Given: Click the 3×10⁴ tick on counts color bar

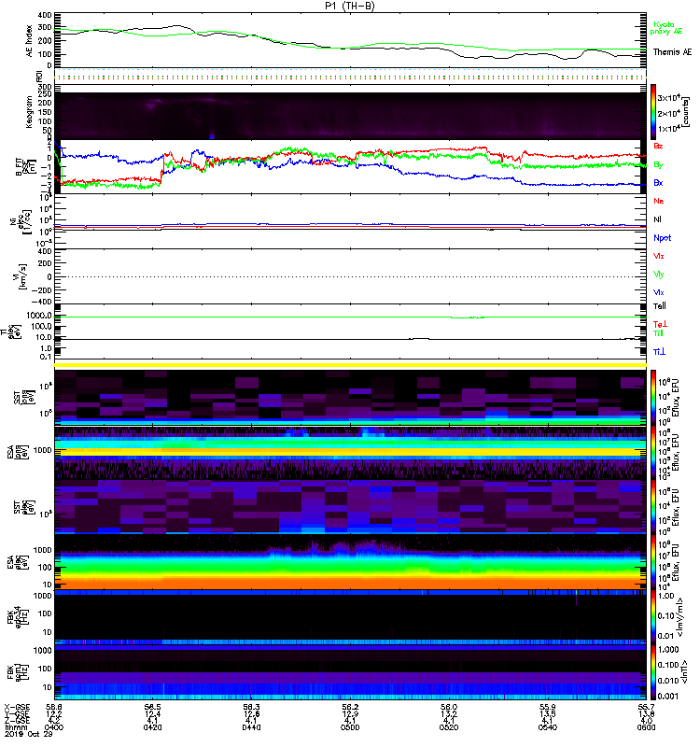Looking at the screenshot, I should pyautogui.click(x=668, y=98).
